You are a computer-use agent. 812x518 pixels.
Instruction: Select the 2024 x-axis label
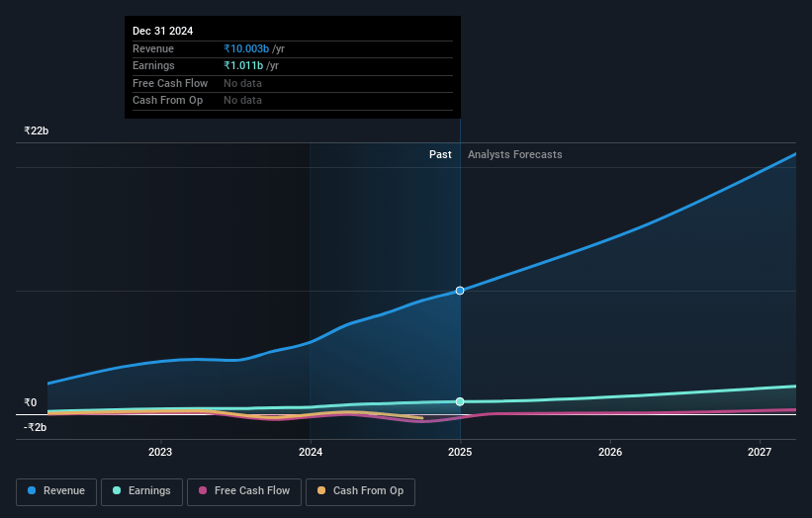coord(311,452)
